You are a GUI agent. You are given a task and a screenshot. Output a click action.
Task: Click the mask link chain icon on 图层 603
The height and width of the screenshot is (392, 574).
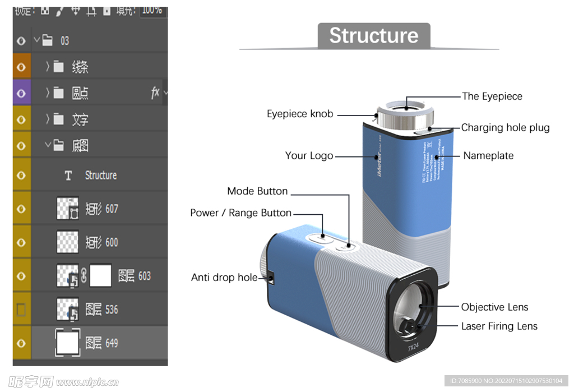[x=84, y=276]
